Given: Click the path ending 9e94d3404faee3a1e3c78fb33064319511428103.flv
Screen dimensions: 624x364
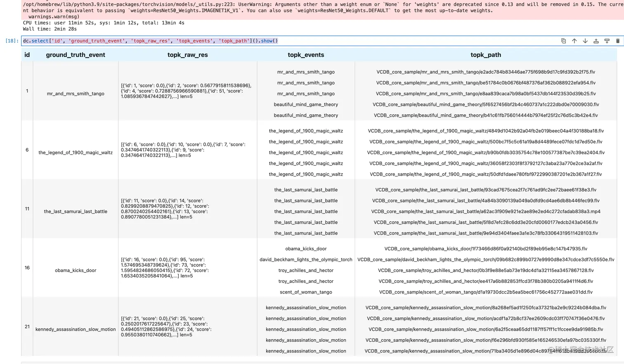Looking at the screenshot, I should tap(486, 233).
